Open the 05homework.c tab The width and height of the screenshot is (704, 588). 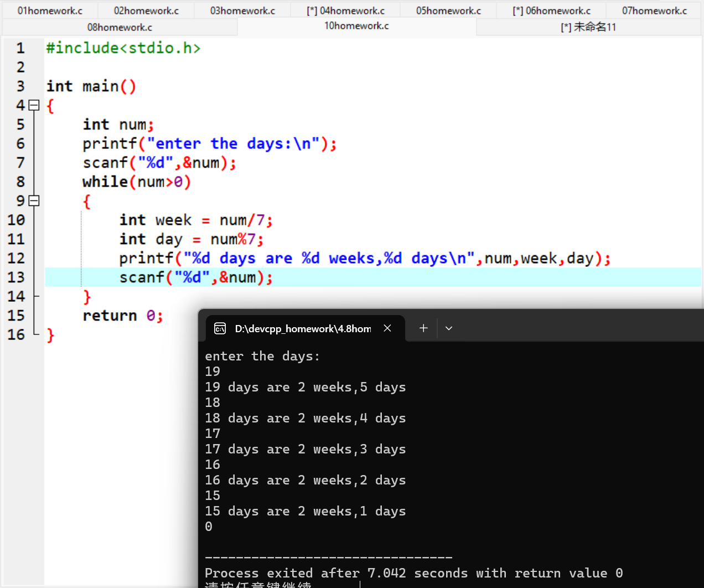tap(448, 11)
